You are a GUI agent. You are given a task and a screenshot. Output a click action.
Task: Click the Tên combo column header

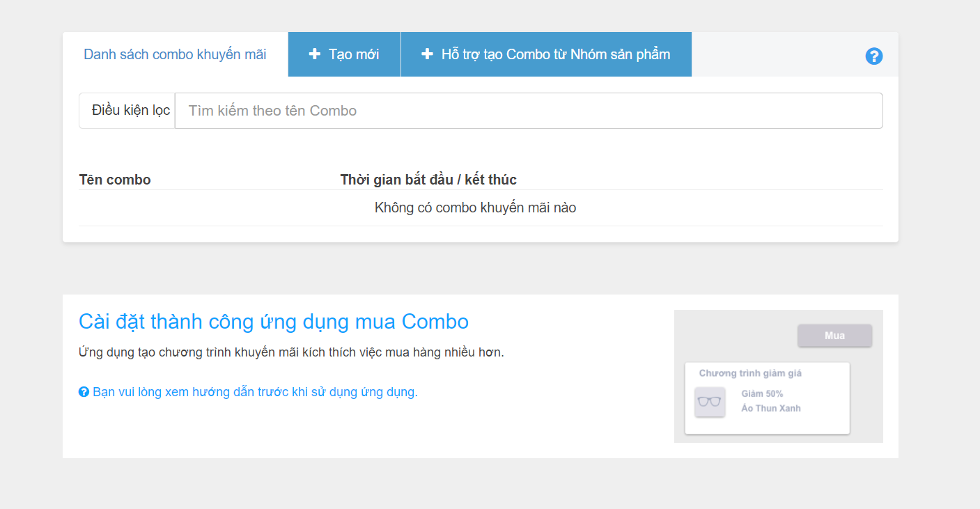115,180
